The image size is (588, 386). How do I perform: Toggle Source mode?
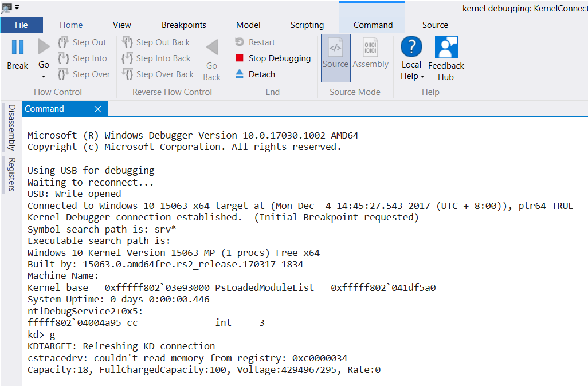336,58
